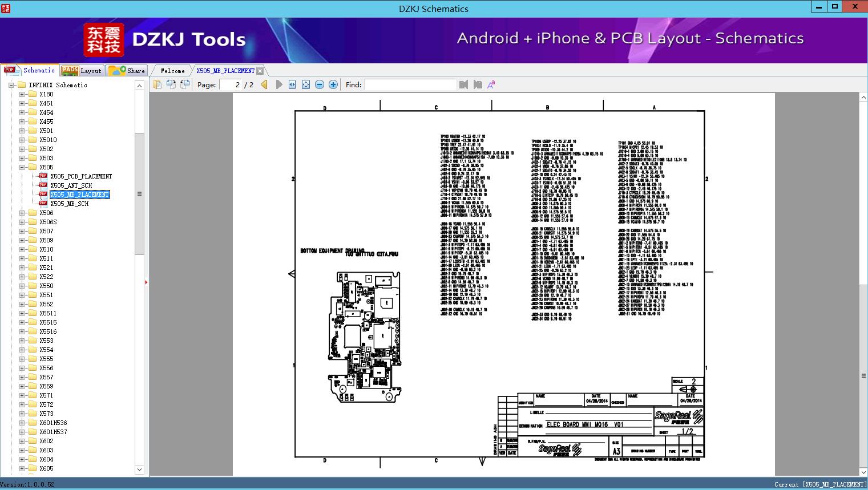The width and height of the screenshot is (868, 490).
Task: Click the sidebar collapse splitter arrow
Action: (146, 282)
